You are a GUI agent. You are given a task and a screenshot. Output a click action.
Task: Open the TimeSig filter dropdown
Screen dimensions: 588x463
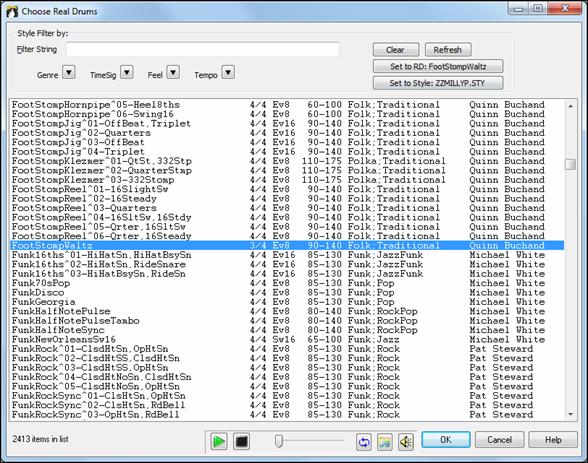pos(127,72)
